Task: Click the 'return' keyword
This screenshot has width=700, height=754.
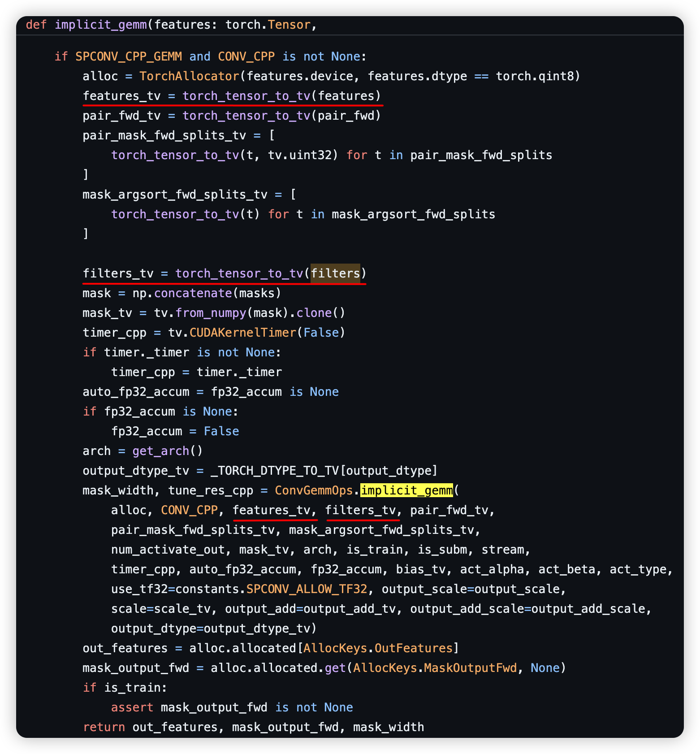Action: tap(104, 727)
